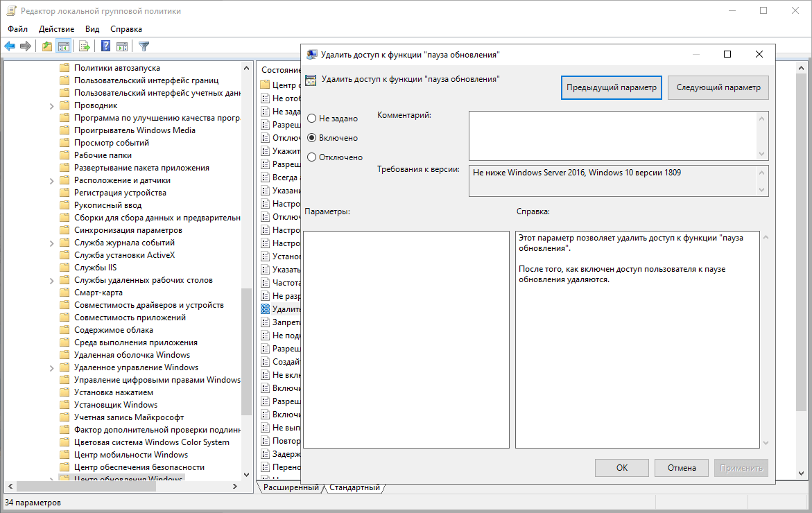Click the forward navigation arrow icon
The width and height of the screenshot is (812, 513).
[26, 46]
